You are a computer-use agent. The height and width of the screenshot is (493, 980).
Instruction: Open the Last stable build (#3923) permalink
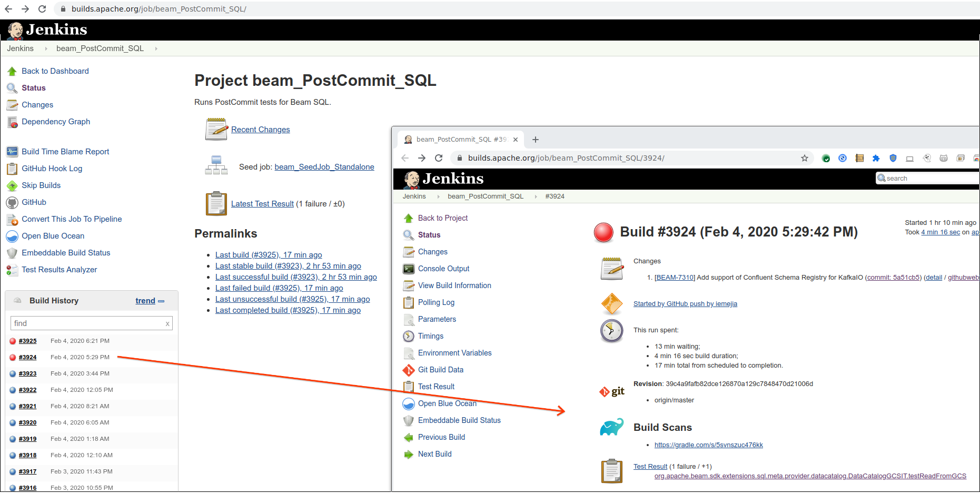click(288, 266)
